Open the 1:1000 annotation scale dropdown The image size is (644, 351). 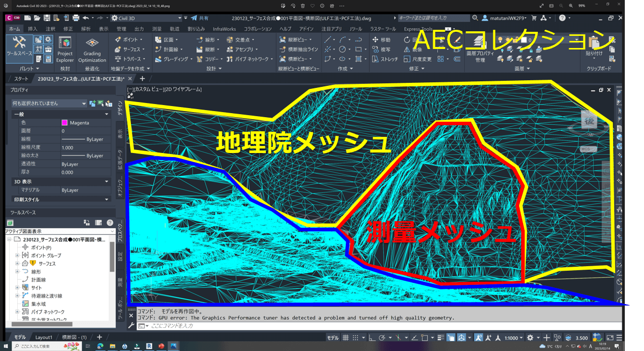point(514,337)
